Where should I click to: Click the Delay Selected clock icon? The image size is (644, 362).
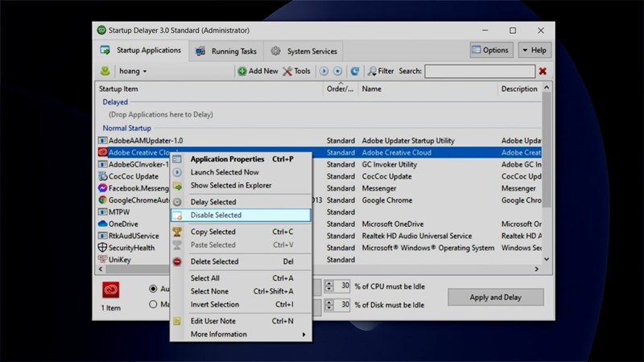coord(177,202)
